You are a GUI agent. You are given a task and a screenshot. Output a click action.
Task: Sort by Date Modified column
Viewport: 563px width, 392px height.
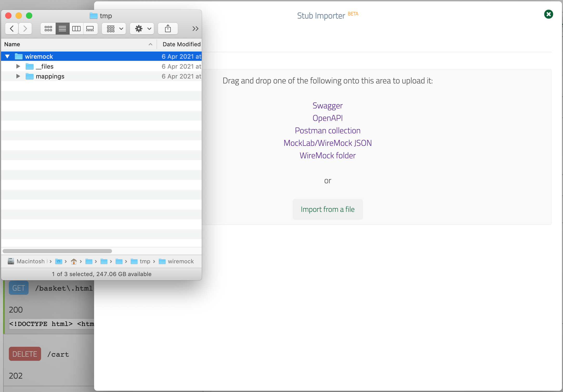181,44
